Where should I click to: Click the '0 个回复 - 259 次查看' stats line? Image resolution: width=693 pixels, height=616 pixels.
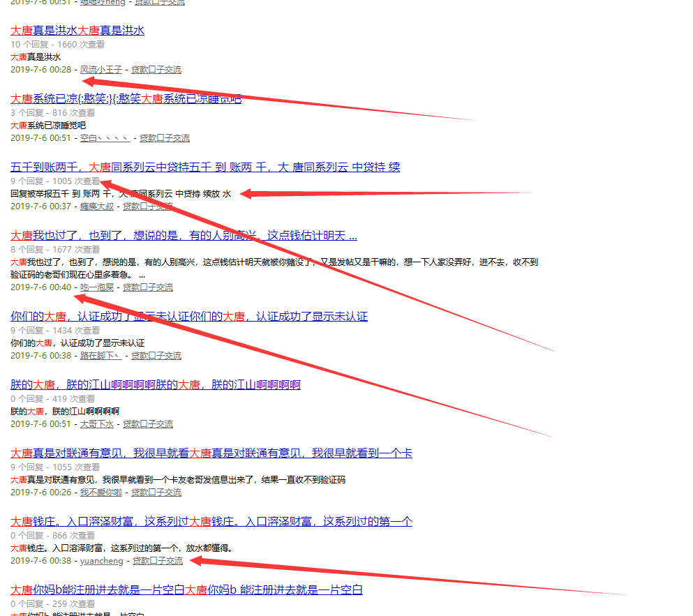coord(52,604)
